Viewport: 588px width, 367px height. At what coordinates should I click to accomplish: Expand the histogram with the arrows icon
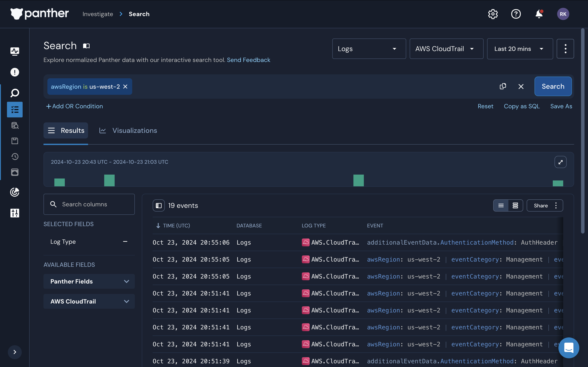click(x=560, y=162)
